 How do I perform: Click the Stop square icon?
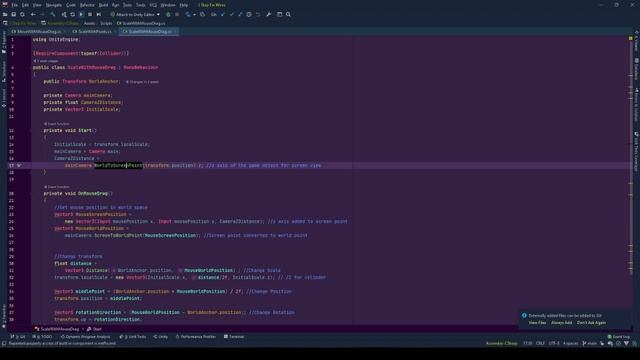(x=90, y=14)
